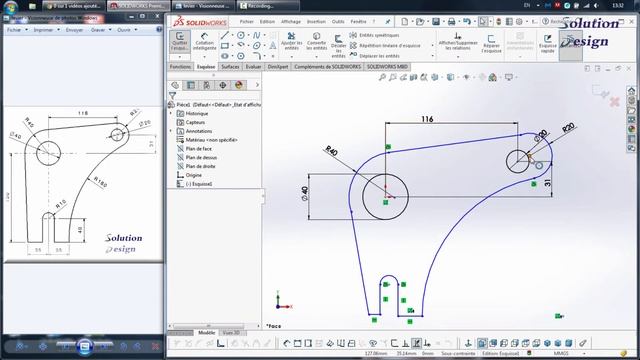Open the Fichier dropdown in the photo viewer
640x360 pixels.
click(17, 30)
